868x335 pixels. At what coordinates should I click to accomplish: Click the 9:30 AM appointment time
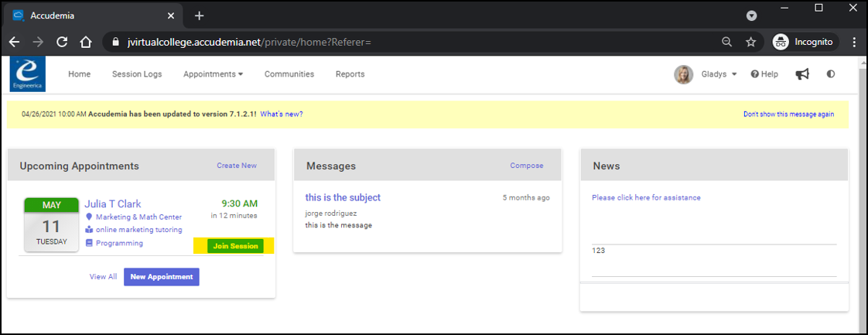[240, 203]
